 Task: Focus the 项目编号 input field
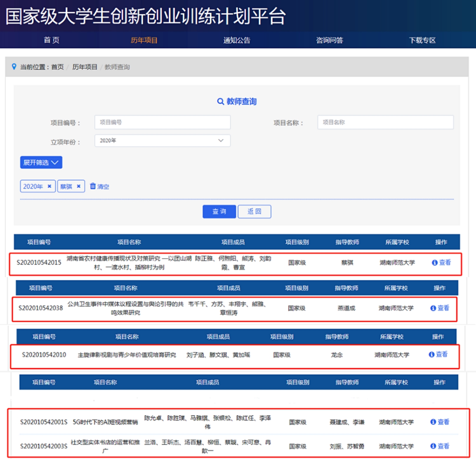point(162,123)
